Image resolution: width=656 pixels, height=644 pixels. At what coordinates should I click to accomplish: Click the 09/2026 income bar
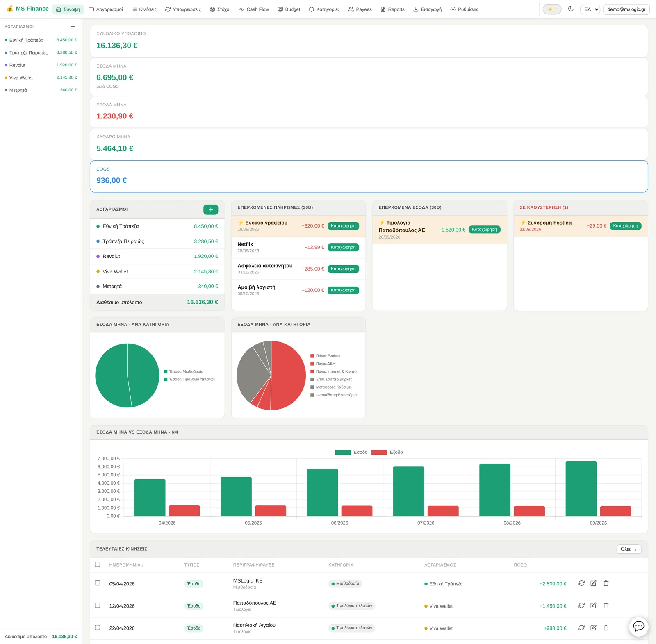click(x=581, y=489)
